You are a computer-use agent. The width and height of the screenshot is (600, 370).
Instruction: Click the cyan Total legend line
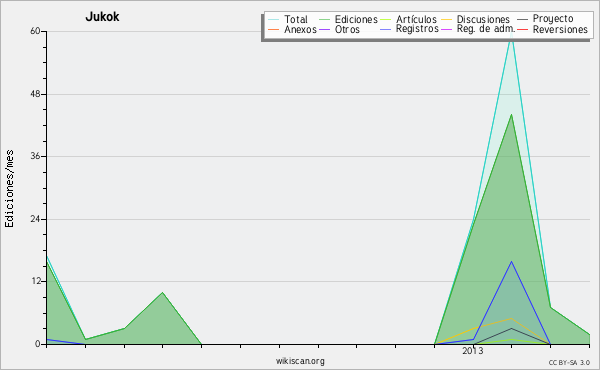[x=274, y=19]
